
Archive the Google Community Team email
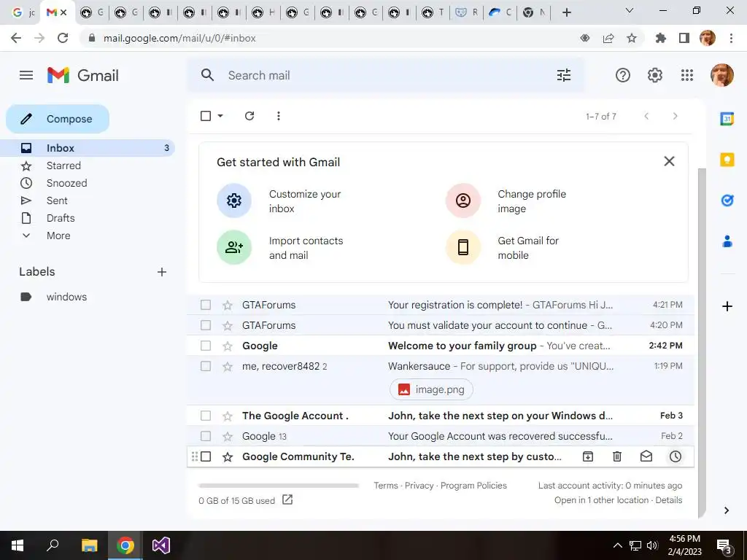pyautogui.click(x=588, y=456)
